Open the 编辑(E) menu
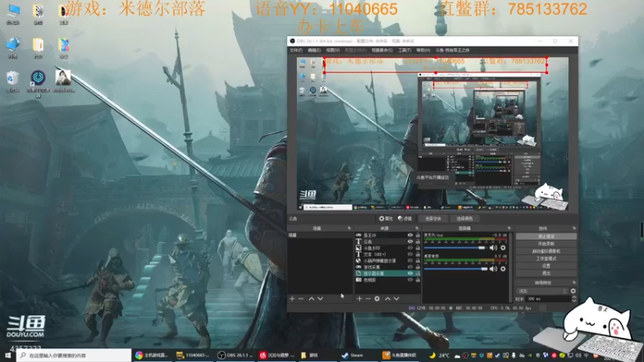 pyautogui.click(x=314, y=50)
